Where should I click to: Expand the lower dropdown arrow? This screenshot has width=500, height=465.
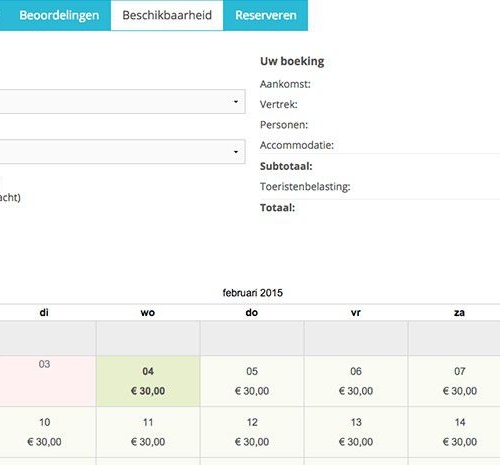click(236, 152)
